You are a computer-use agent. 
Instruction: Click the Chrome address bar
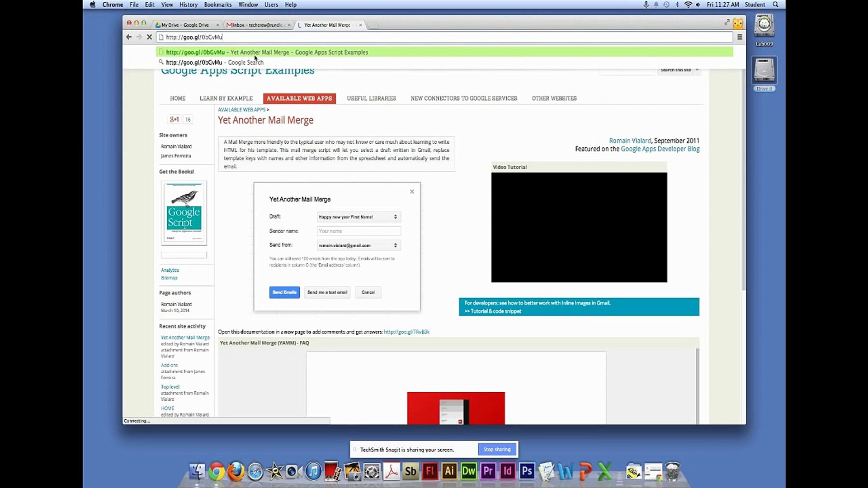coord(444,37)
